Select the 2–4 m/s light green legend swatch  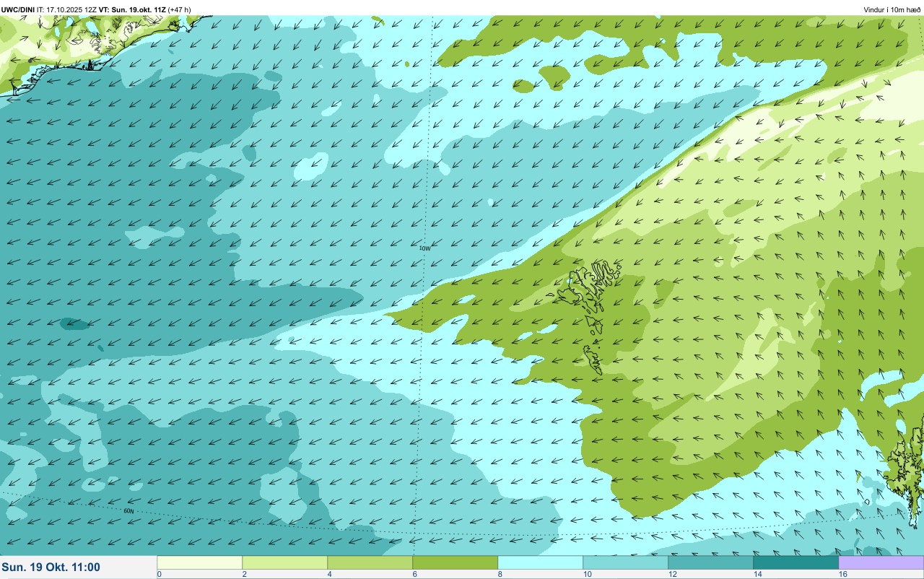tap(284, 562)
